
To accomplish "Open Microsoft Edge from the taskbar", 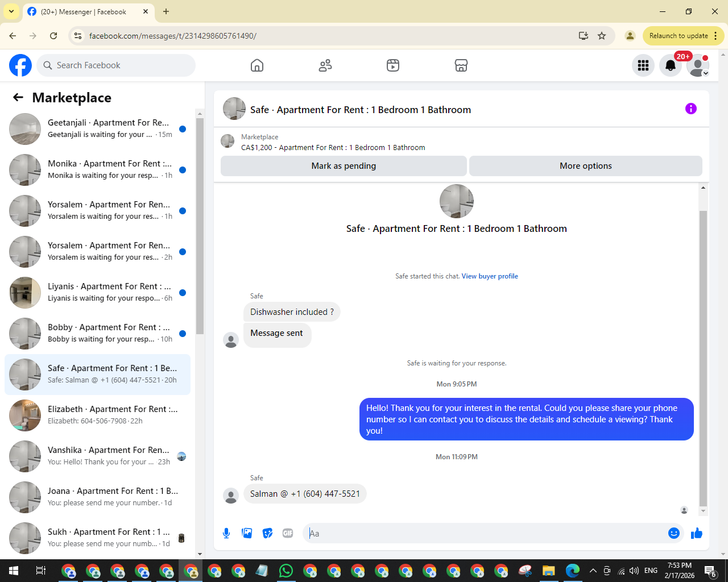I will point(573,571).
